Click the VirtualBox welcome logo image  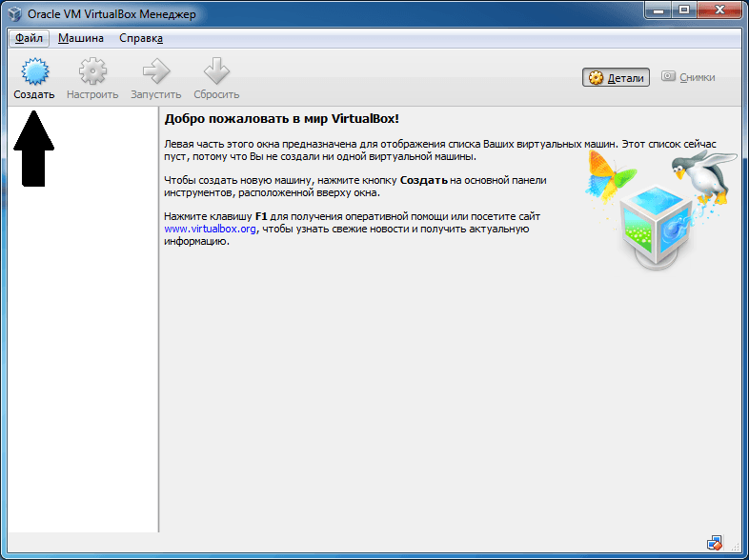pos(660,209)
